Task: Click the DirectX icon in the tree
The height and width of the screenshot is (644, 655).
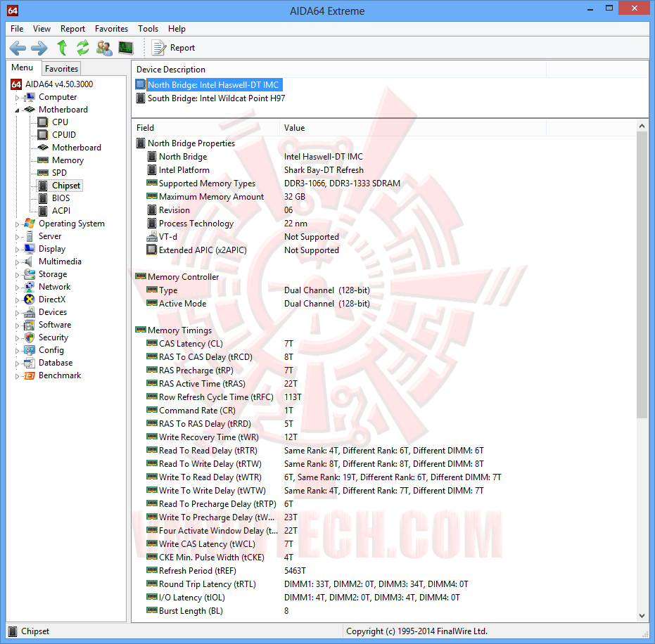Action: tap(30, 300)
